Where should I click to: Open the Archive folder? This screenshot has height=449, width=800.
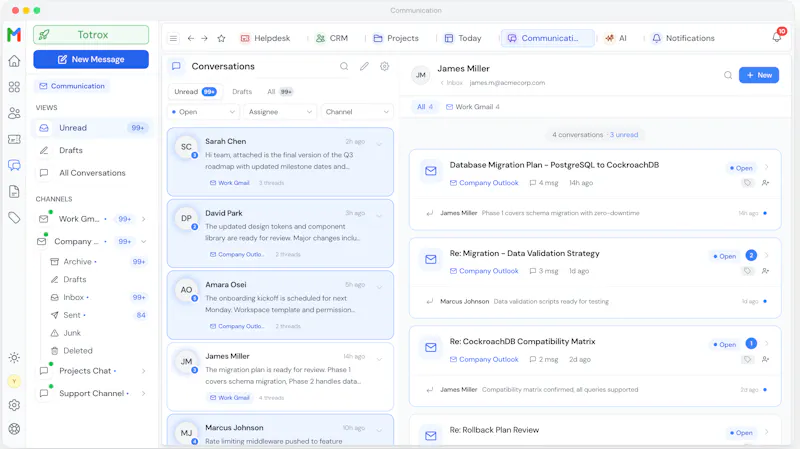click(97, 262)
